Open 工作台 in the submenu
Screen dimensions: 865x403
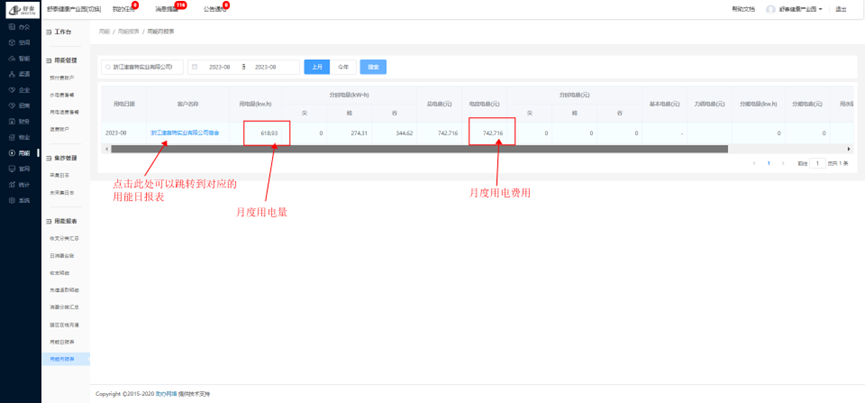(x=59, y=33)
